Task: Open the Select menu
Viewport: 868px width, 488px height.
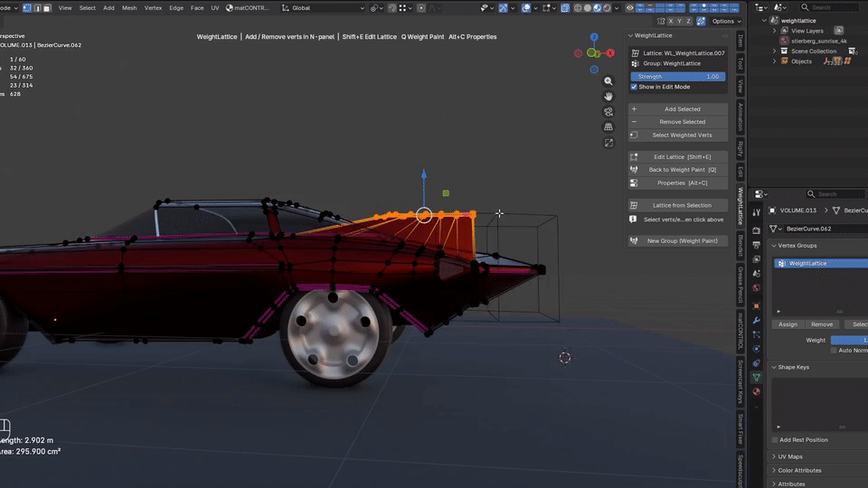Action: coord(87,8)
